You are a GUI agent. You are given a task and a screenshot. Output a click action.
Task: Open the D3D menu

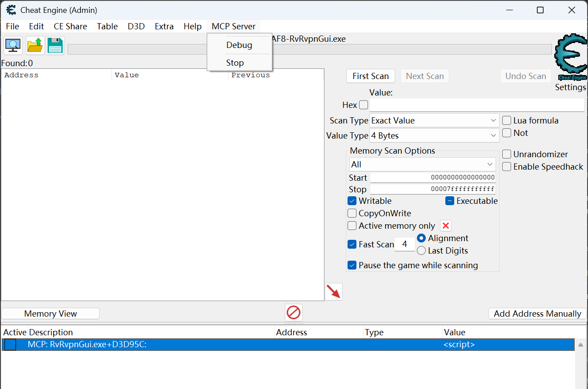click(136, 26)
